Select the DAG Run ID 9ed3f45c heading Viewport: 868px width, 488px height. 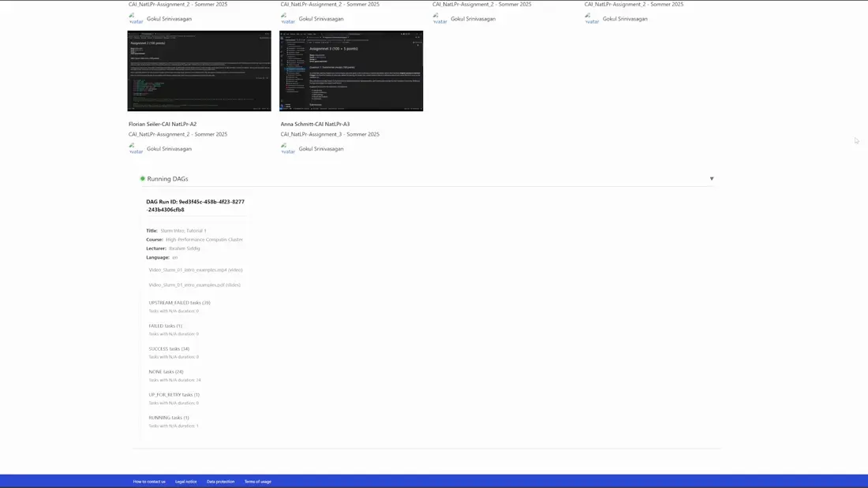(x=195, y=206)
